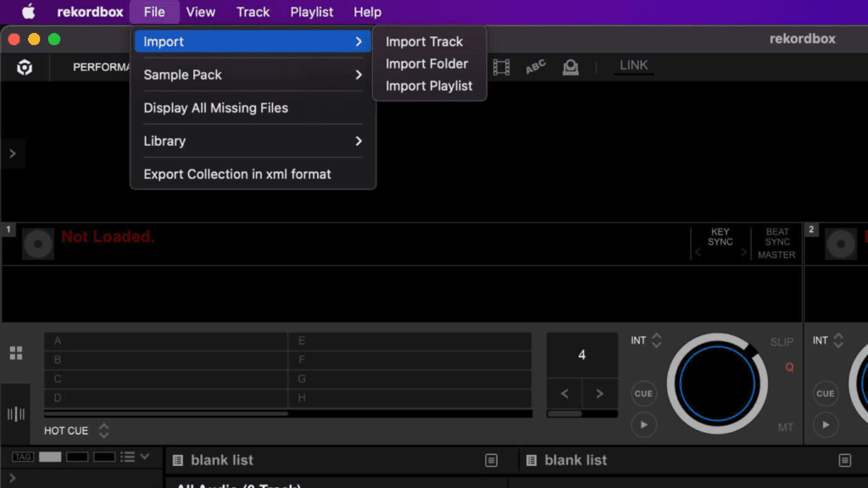Click the TAG icon in browser panel
Viewport: 868px width, 488px height.
tap(23, 457)
